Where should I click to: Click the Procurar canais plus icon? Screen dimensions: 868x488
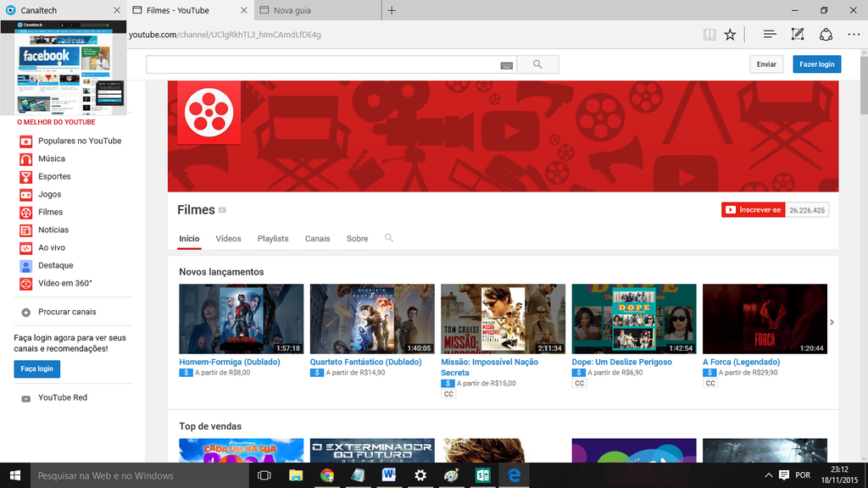point(26,313)
